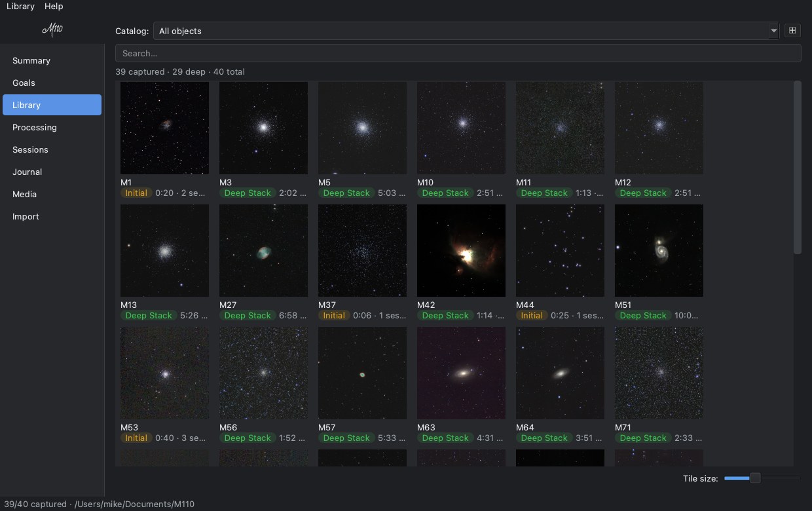Open the M13 thumbnail
Image resolution: width=812 pixels, height=511 pixels.
coord(164,250)
